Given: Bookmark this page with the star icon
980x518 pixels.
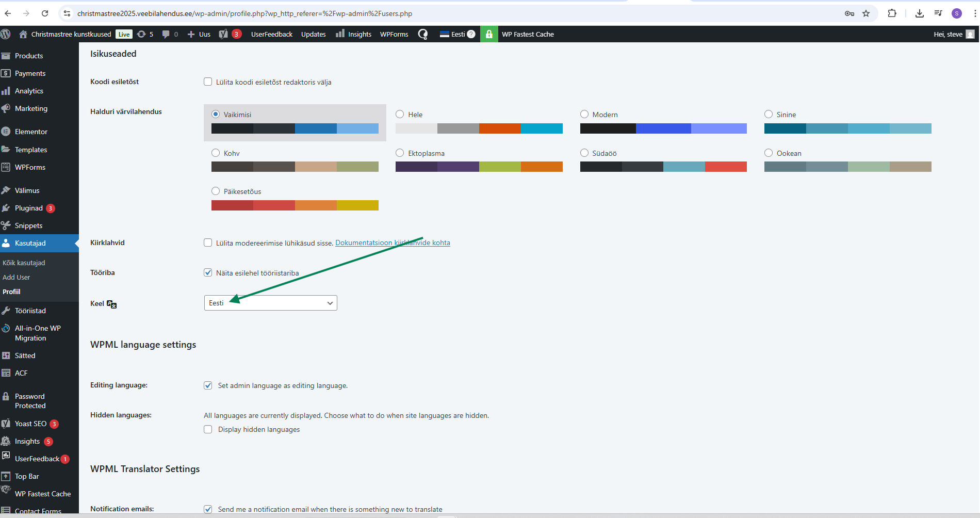Looking at the screenshot, I should (x=866, y=13).
